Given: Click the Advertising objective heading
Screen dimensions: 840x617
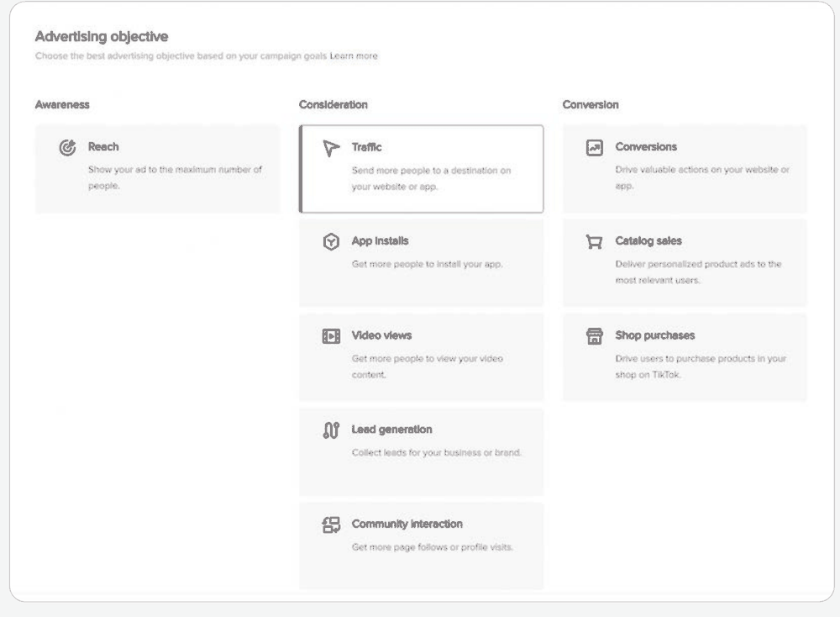Looking at the screenshot, I should click(x=102, y=36).
